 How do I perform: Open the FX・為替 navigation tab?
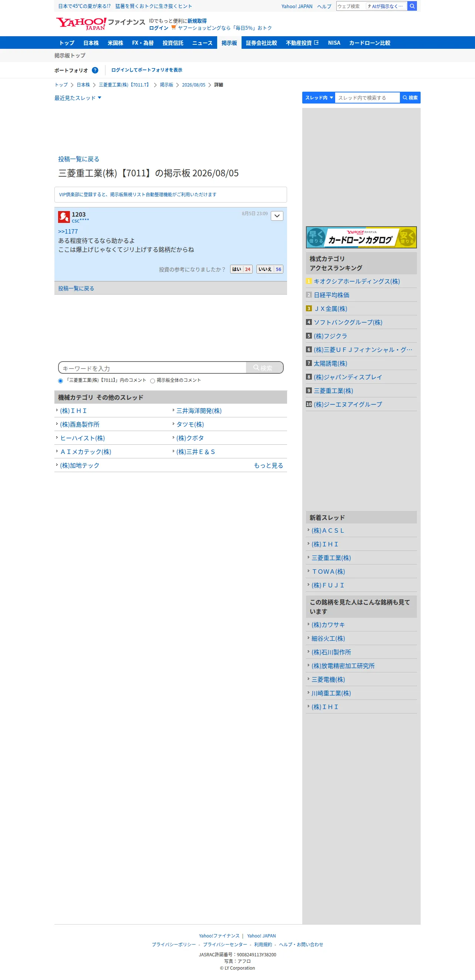pos(143,43)
